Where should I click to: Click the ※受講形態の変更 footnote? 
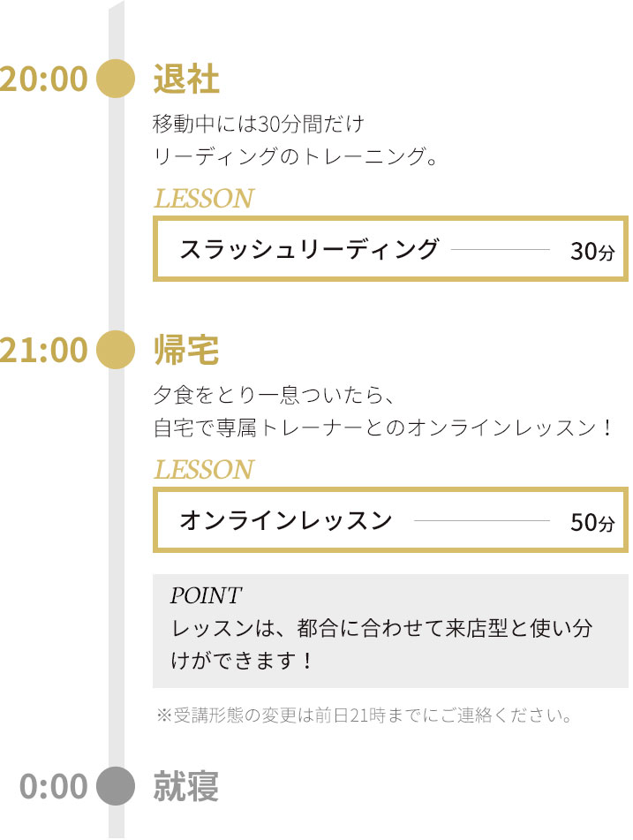point(364,715)
